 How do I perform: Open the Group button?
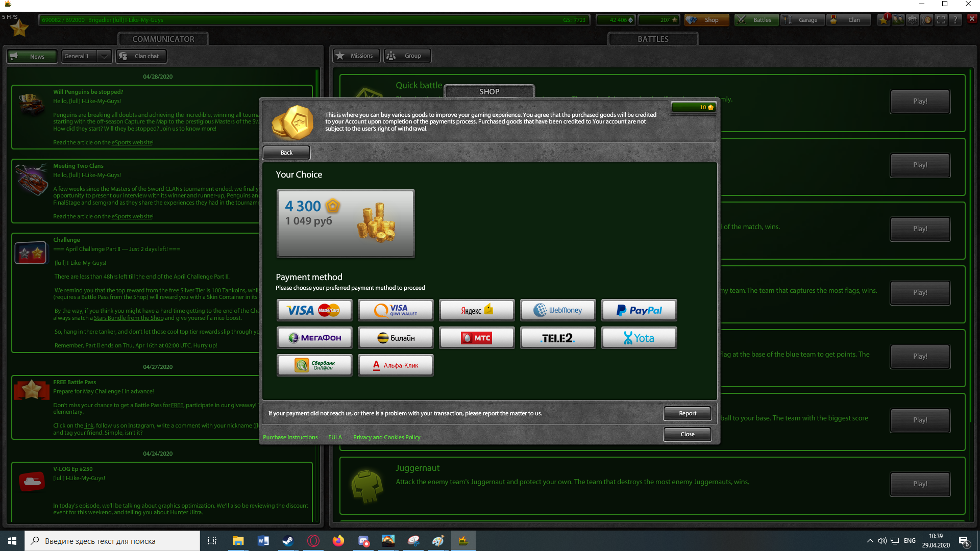[x=407, y=56]
